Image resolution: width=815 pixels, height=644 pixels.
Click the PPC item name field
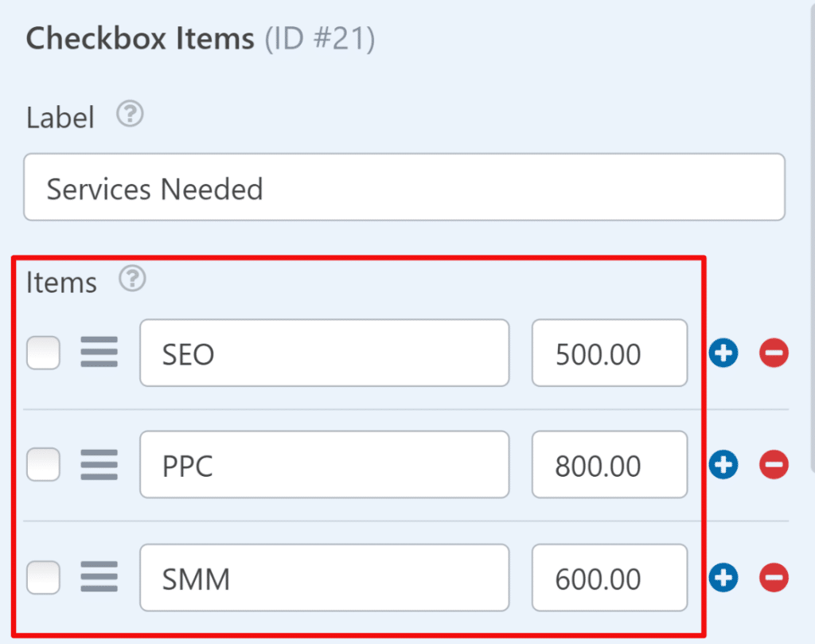click(x=325, y=465)
